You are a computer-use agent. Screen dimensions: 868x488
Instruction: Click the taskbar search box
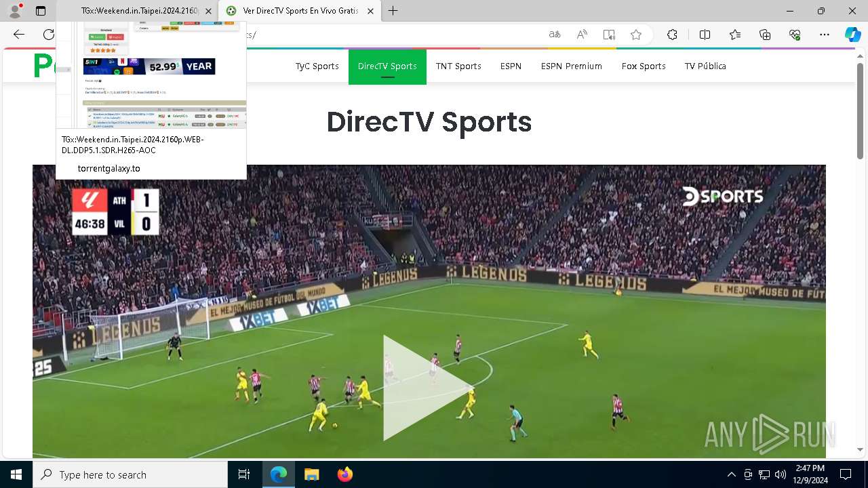(x=130, y=474)
